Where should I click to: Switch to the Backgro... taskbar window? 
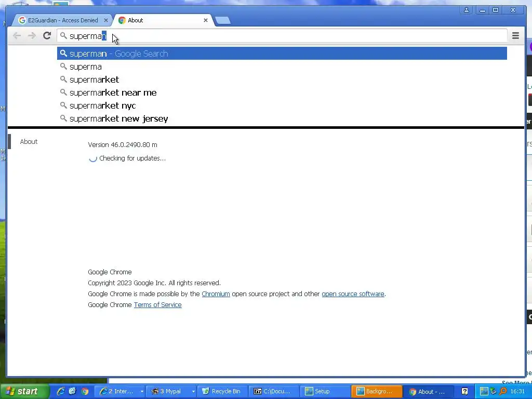pyautogui.click(x=377, y=391)
